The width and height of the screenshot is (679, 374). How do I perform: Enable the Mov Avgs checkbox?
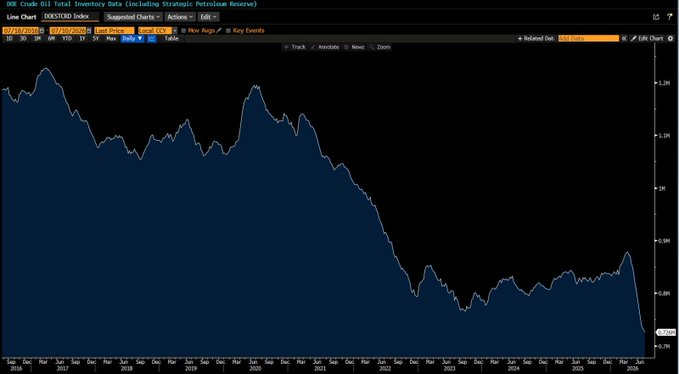(184, 31)
